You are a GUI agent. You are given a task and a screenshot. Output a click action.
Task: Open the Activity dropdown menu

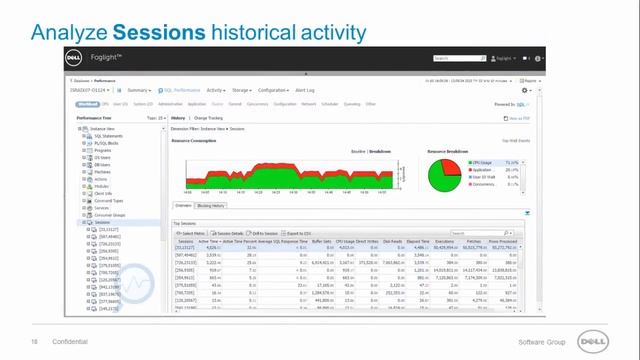point(216,90)
